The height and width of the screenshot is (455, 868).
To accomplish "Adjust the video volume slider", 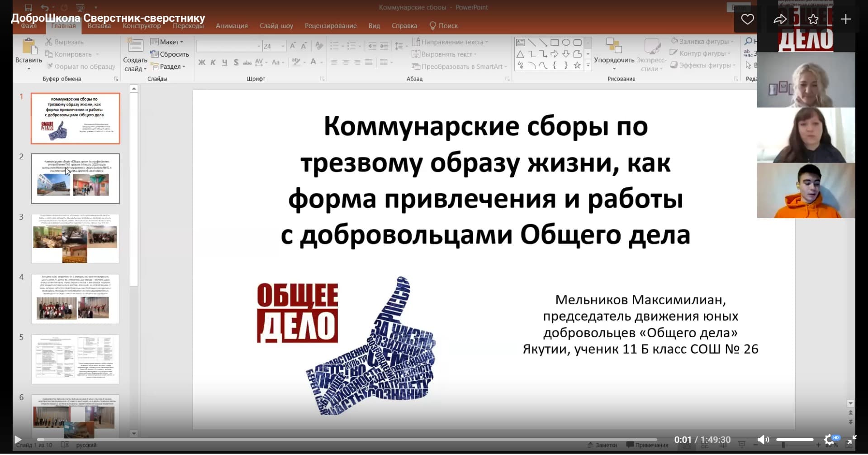I will (x=795, y=440).
